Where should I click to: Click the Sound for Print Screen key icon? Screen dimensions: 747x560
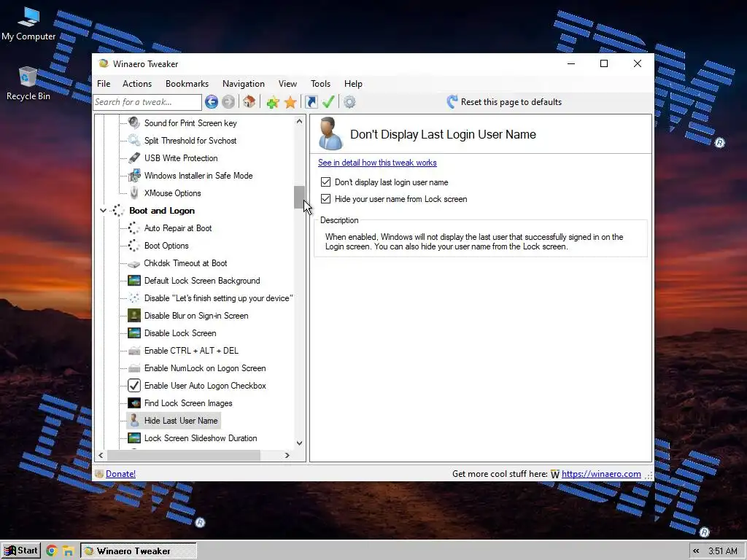tap(134, 122)
